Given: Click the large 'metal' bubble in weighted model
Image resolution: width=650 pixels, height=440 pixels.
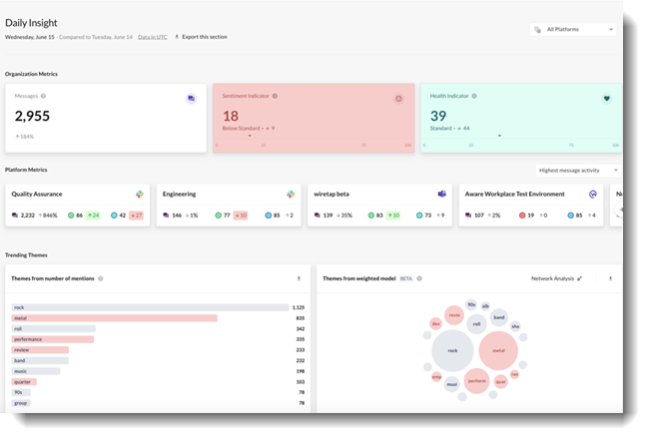Looking at the screenshot, I should (x=497, y=351).
